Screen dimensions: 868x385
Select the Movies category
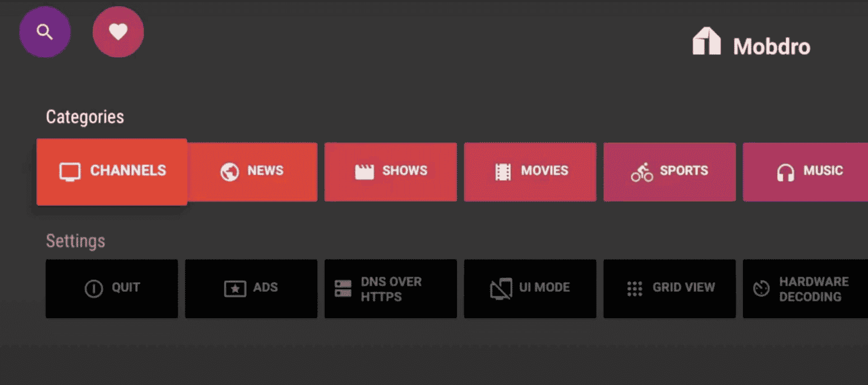coord(530,172)
